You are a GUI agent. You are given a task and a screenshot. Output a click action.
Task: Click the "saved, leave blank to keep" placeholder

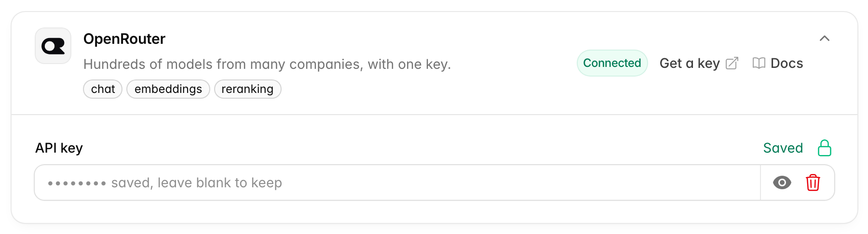(x=197, y=183)
